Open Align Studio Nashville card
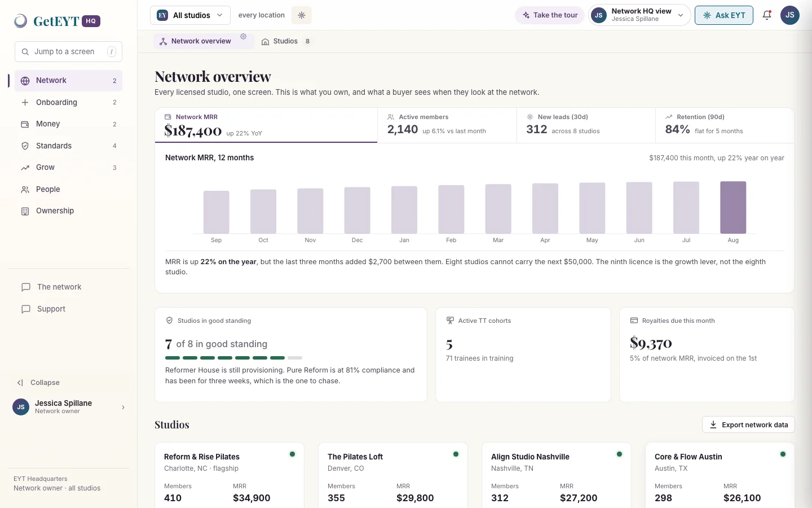Screen dimensions: 812x508 (x=557, y=475)
